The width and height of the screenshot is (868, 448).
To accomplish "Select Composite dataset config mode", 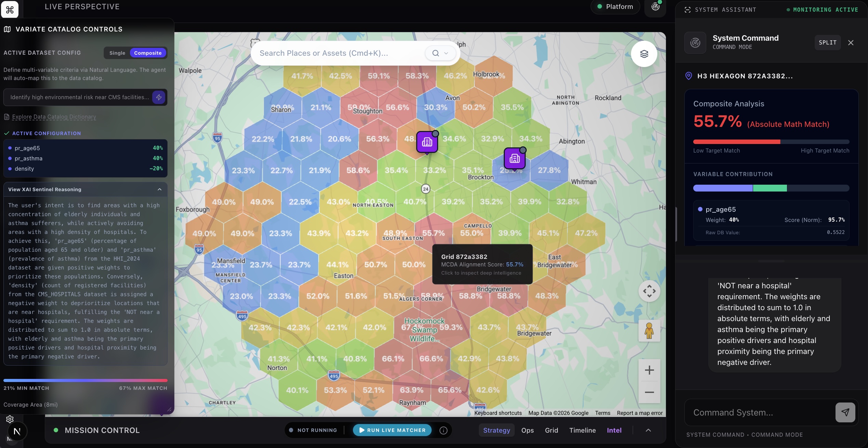I will click(148, 53).
